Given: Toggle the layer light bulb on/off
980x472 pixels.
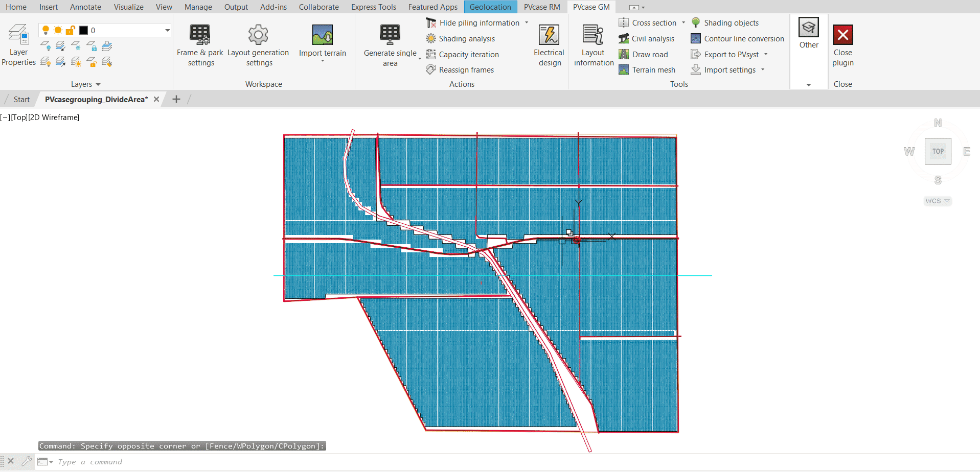Looking at the screenshot, I should (x=46, y=30).
